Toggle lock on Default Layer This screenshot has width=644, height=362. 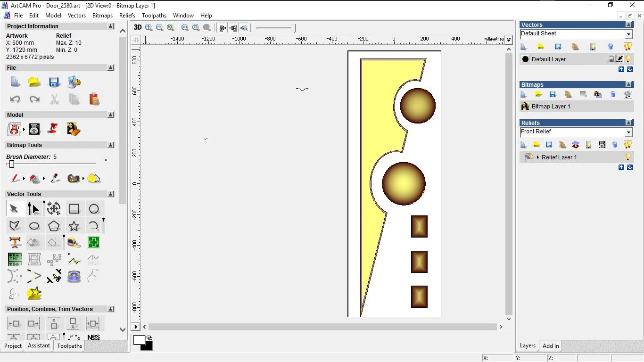(x=611, y=59)
